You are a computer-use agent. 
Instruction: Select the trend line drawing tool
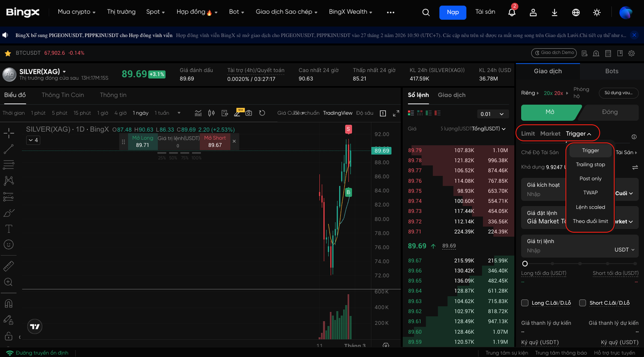pos(9,149)
